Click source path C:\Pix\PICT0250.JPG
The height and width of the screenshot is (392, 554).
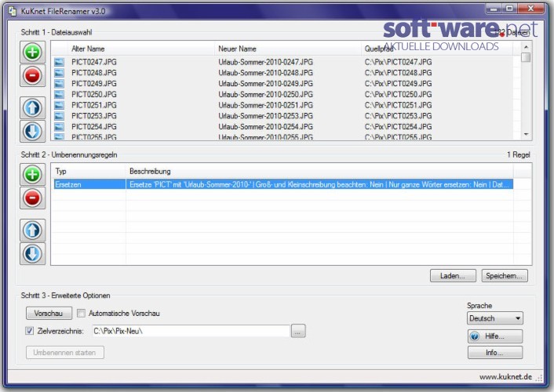[x=398, y=94]
